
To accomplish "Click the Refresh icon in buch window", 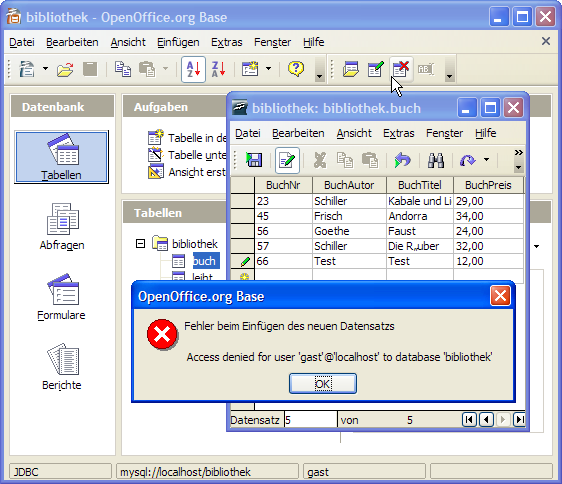I will point(468,160).
